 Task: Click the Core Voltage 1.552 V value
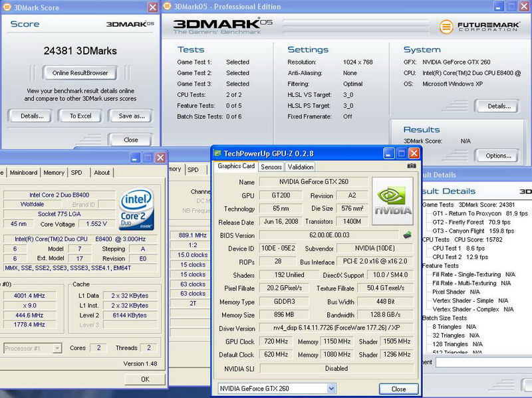(x=96, y=224)
